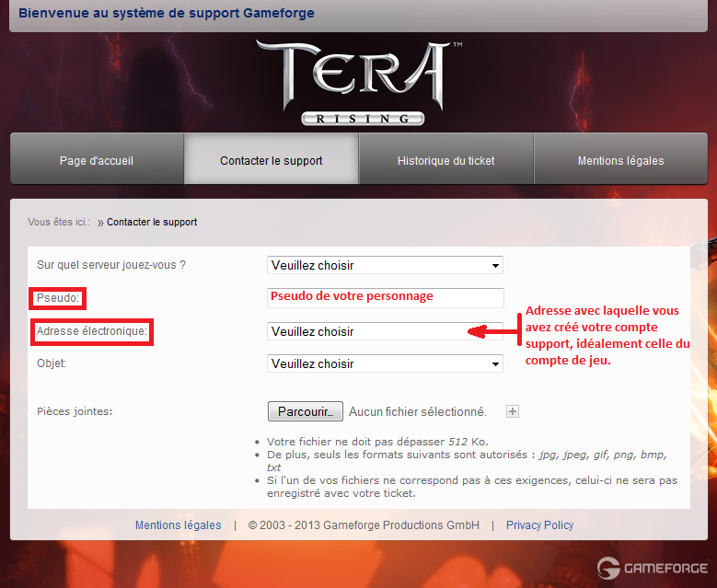Click the Bienvenue au système de support heading
This screenshot has height=588, width=717.
(167, 13)
